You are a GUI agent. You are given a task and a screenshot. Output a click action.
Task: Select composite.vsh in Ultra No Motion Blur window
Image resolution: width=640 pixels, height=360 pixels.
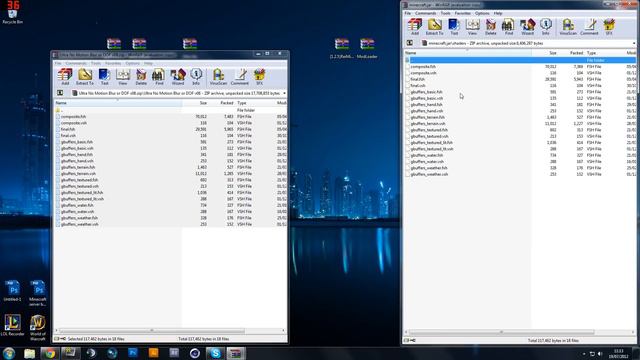[73, 123]
